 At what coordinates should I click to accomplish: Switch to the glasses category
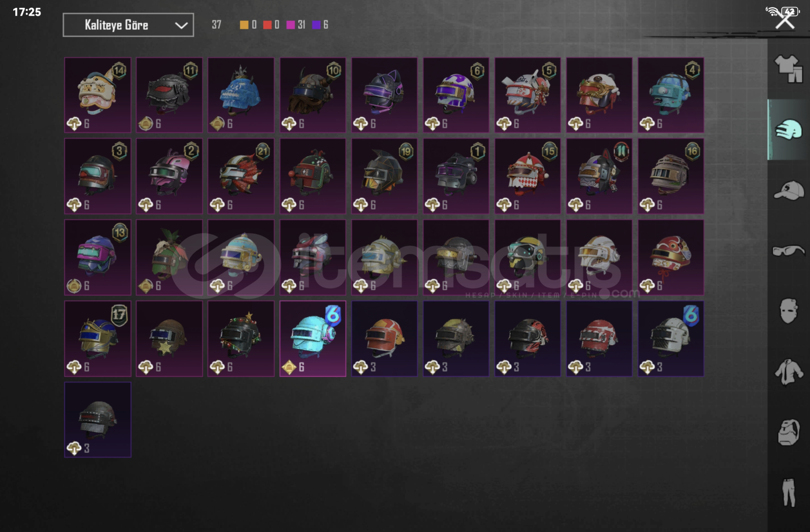pos(788,251)
